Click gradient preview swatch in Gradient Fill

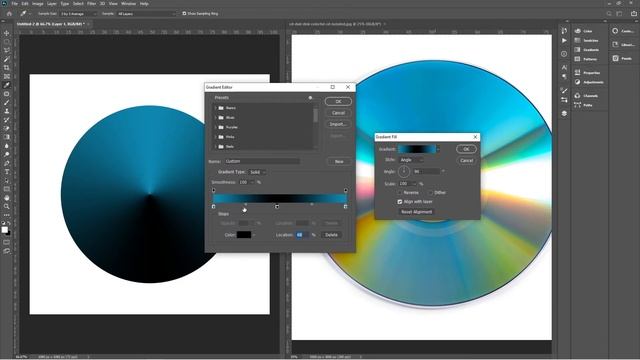pos(417,149)
